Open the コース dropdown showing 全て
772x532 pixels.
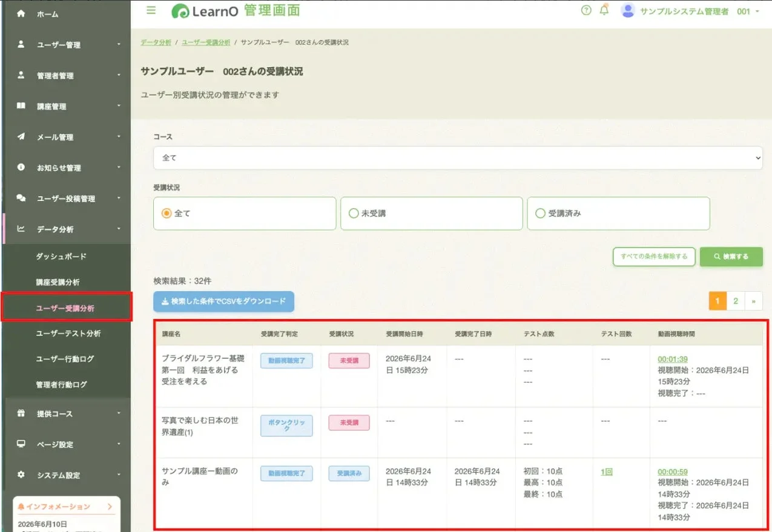(x=458, y=157)
